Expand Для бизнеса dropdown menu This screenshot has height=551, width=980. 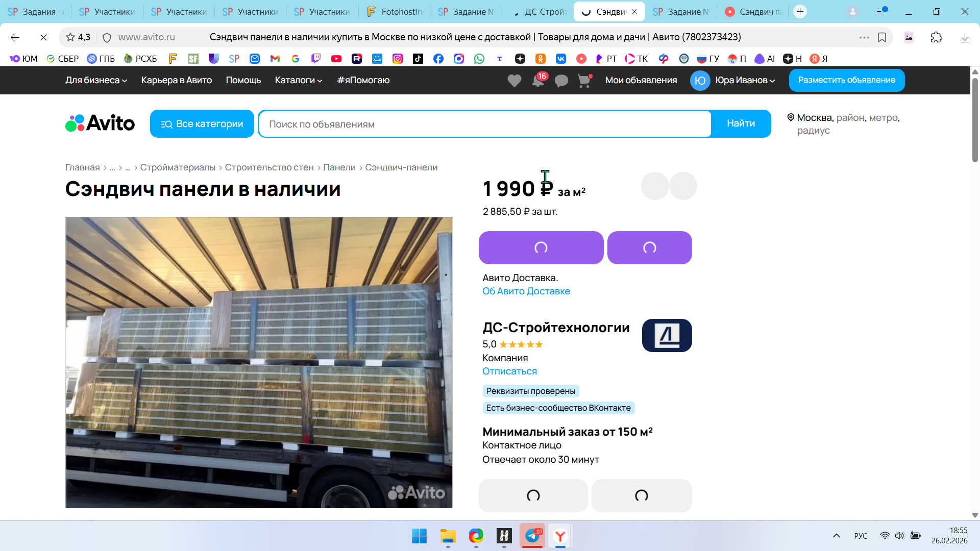coord(96,80)
